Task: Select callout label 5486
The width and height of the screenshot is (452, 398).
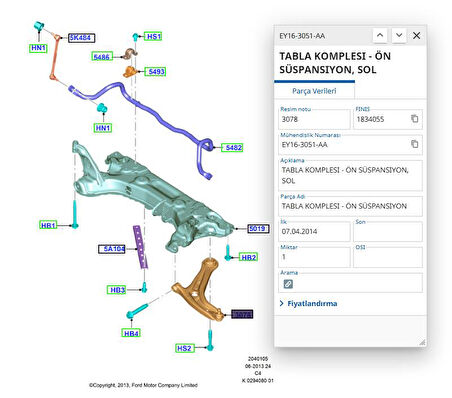Action: [102, 57]
